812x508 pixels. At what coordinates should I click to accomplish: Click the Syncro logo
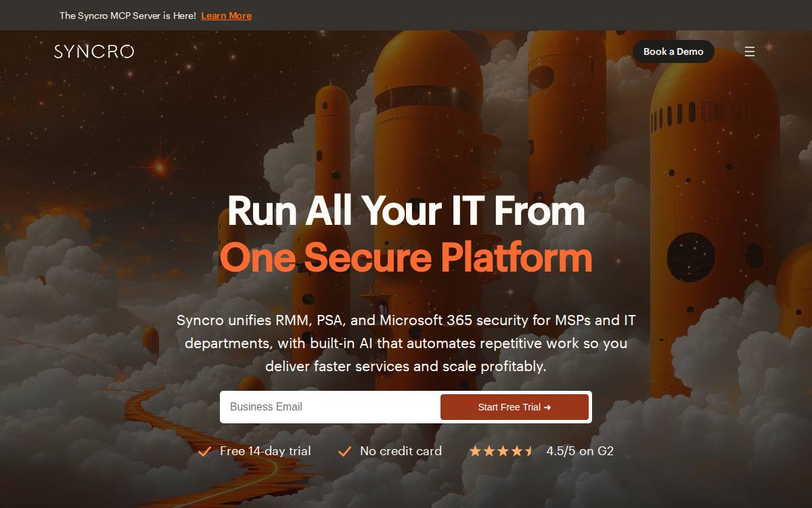tap(94, 51)
